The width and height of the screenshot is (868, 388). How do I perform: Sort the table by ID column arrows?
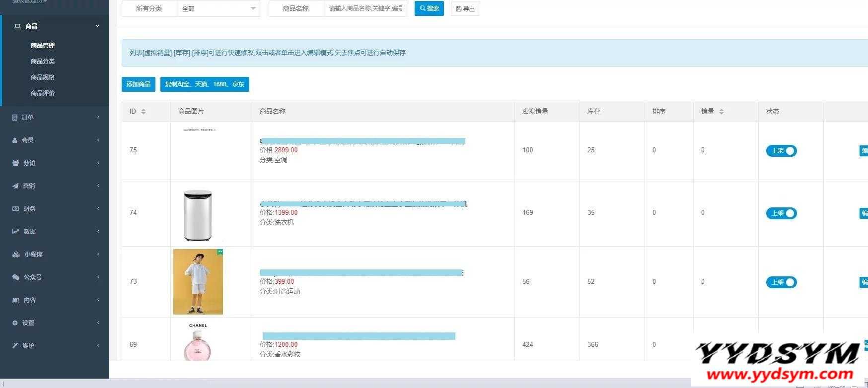144,112
